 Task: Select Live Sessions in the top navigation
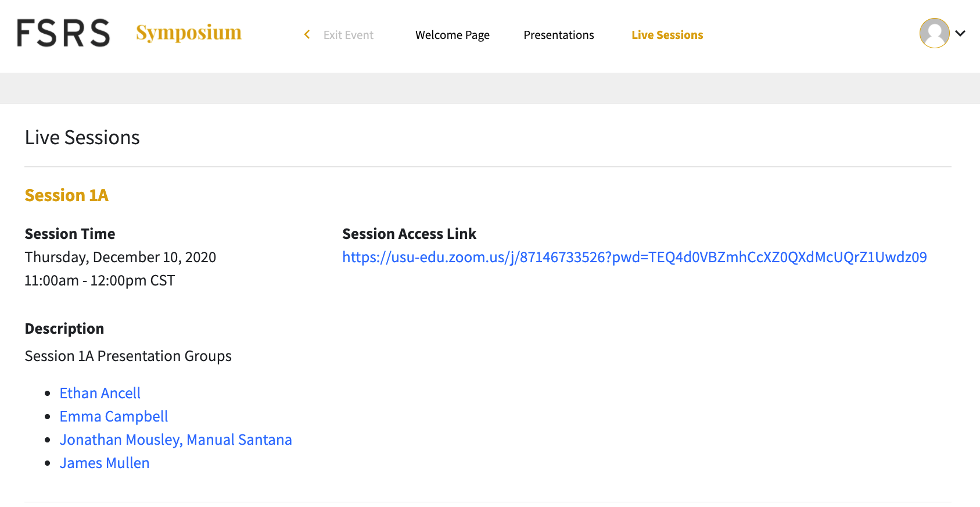point(667,35)
